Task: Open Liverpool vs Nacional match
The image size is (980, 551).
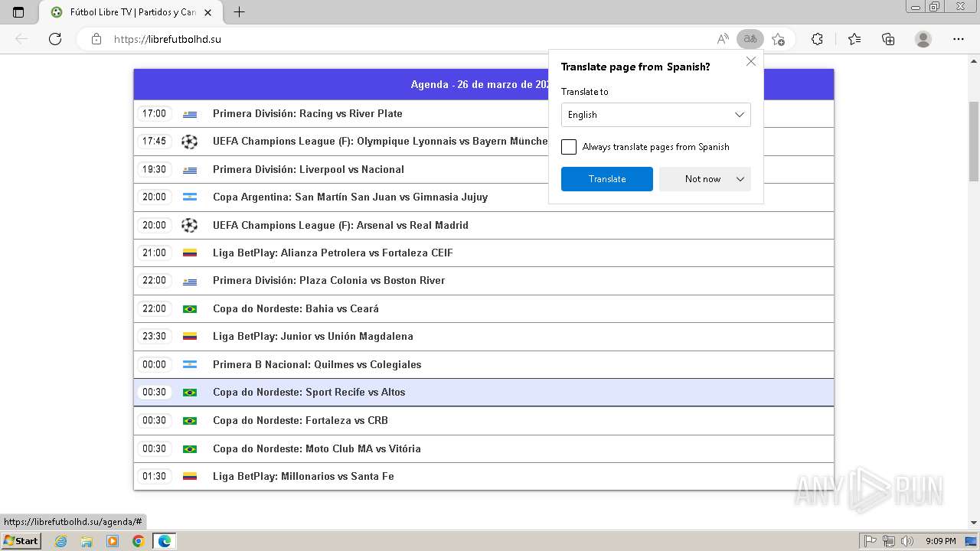Action: [309, 169]
